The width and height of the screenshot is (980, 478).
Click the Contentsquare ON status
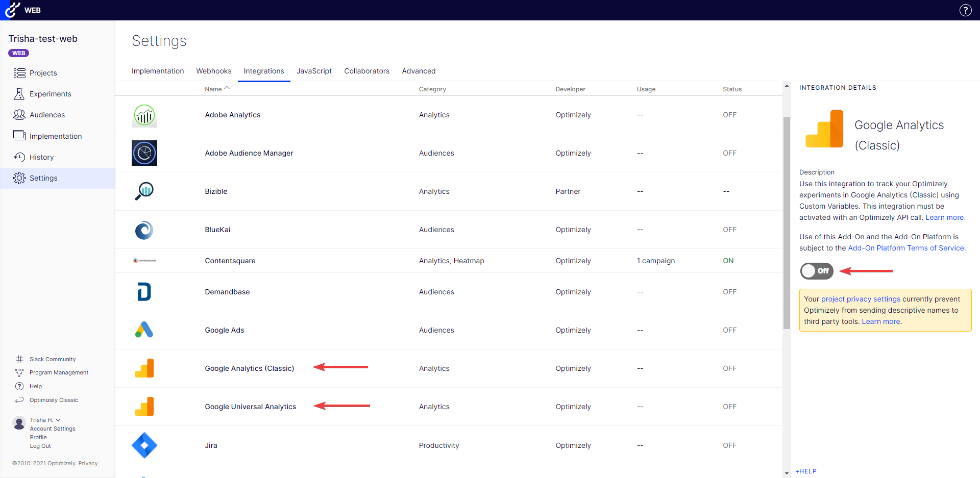tap(728, 261)
